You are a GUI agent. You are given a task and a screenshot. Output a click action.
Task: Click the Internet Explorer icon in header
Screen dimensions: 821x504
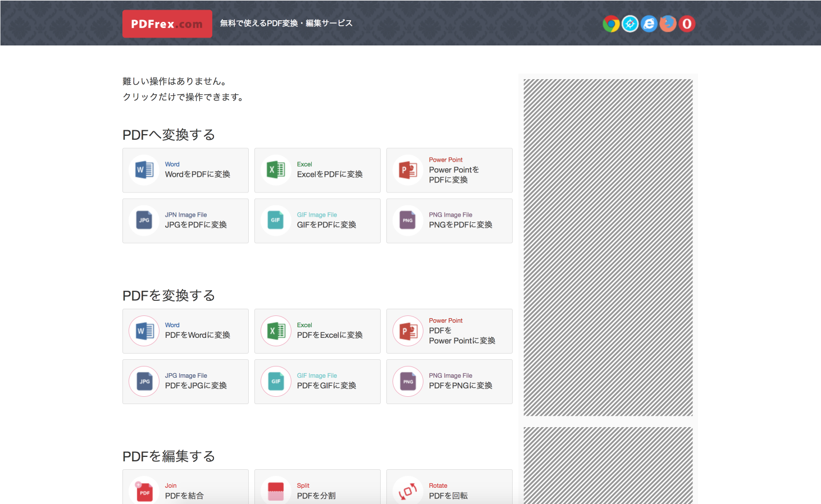pos(649,24)
